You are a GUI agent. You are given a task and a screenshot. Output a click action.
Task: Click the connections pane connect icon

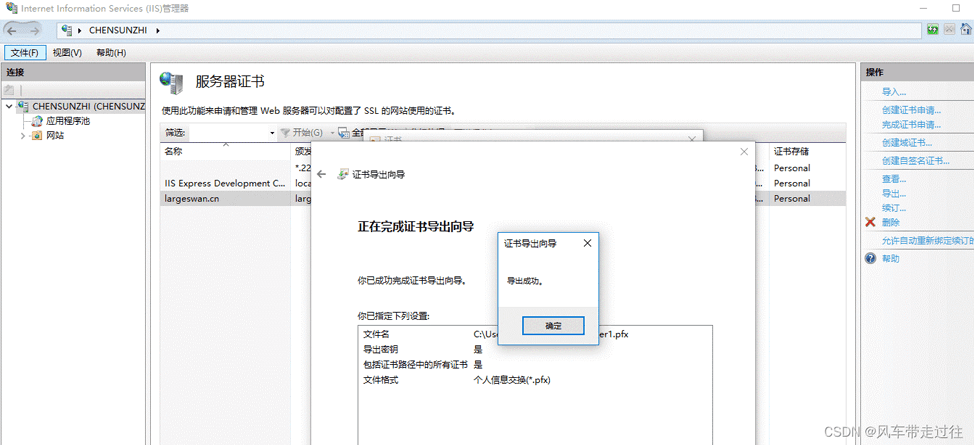[x=9, y=90]
